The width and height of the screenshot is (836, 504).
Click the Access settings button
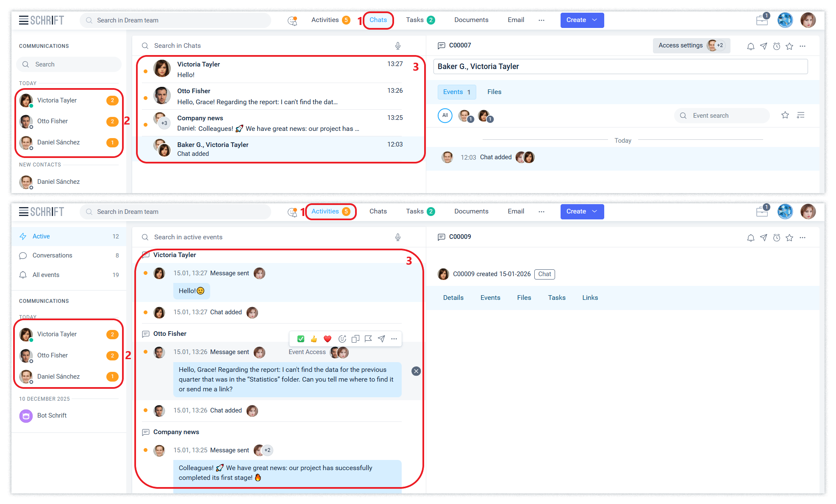click(x=680, y=45)
